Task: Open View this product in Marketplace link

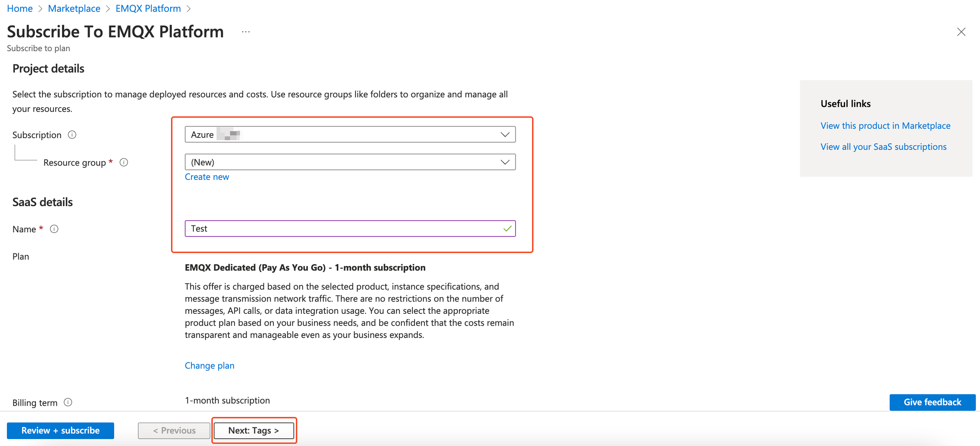Action: [x=885, y=126]
